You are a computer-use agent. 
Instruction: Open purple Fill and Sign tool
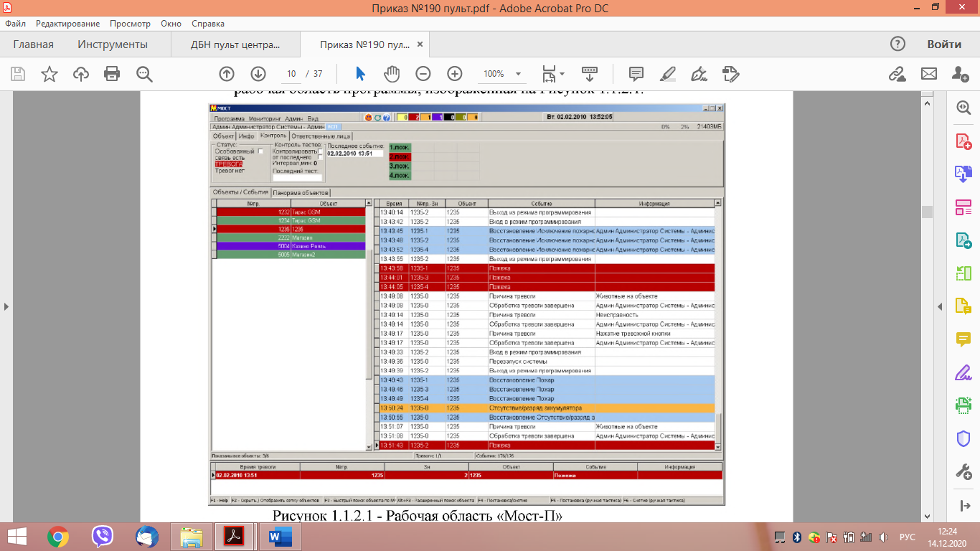(x=963, y=373)
